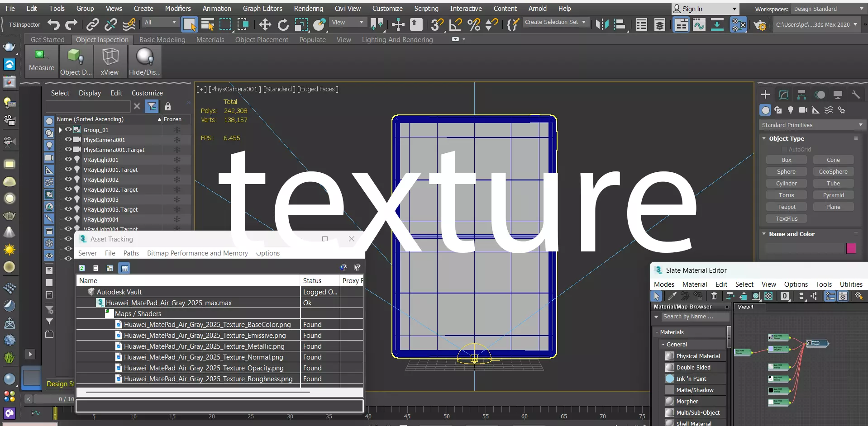Viewport: 868px width, 426px height.
Task: Collapse the Name and Color rollout
Action: pos(764,234)
